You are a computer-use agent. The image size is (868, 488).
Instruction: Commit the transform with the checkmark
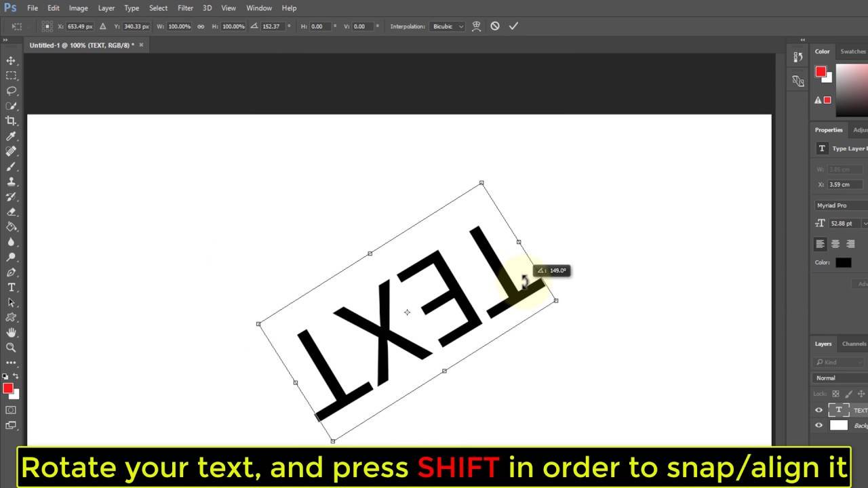point(513,26)
